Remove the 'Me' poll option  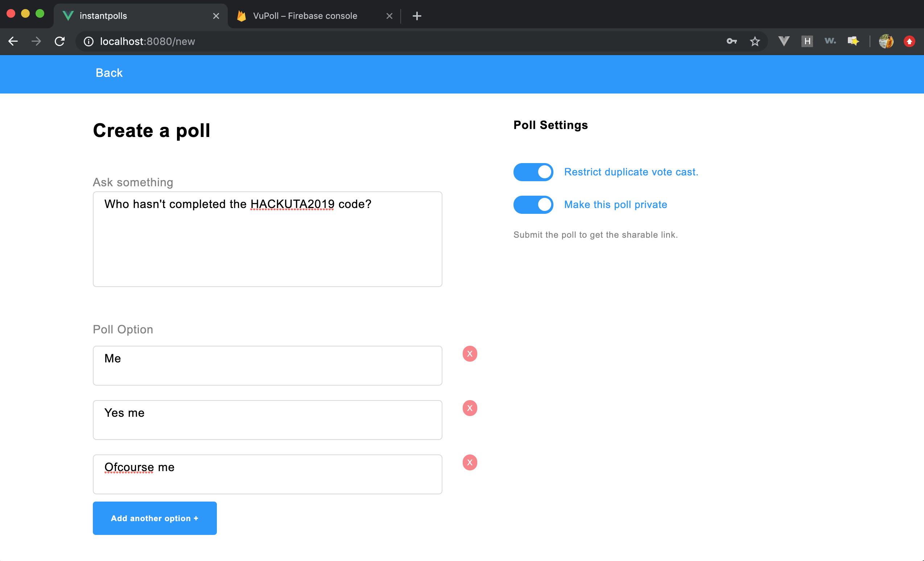coord(470,354)
